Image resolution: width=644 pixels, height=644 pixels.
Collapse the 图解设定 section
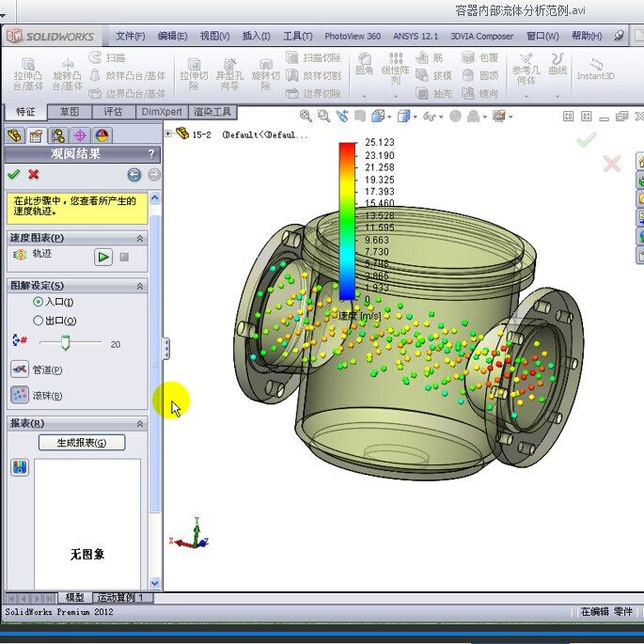point(141,286)
